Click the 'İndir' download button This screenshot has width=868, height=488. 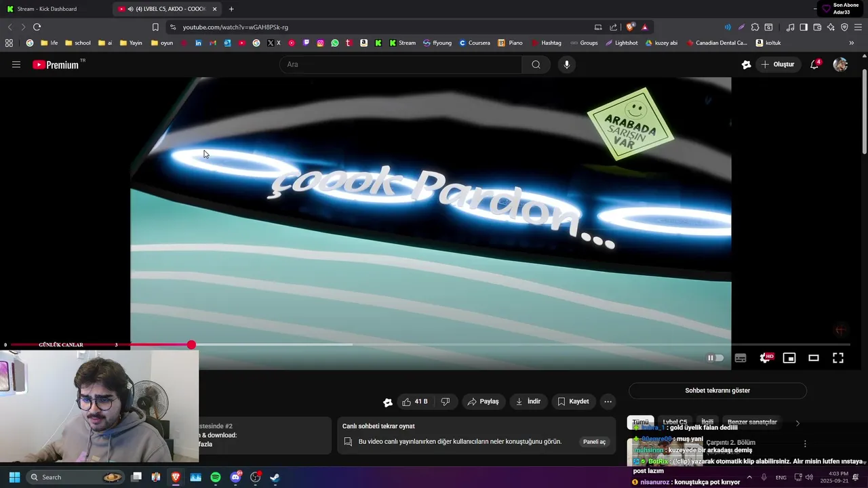[x=528, y=401]
